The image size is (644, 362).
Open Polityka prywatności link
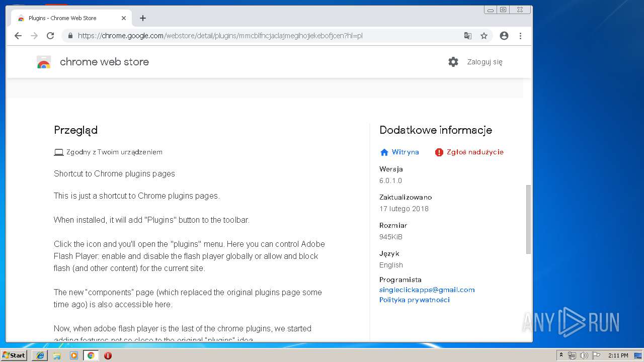click(415, 300)
